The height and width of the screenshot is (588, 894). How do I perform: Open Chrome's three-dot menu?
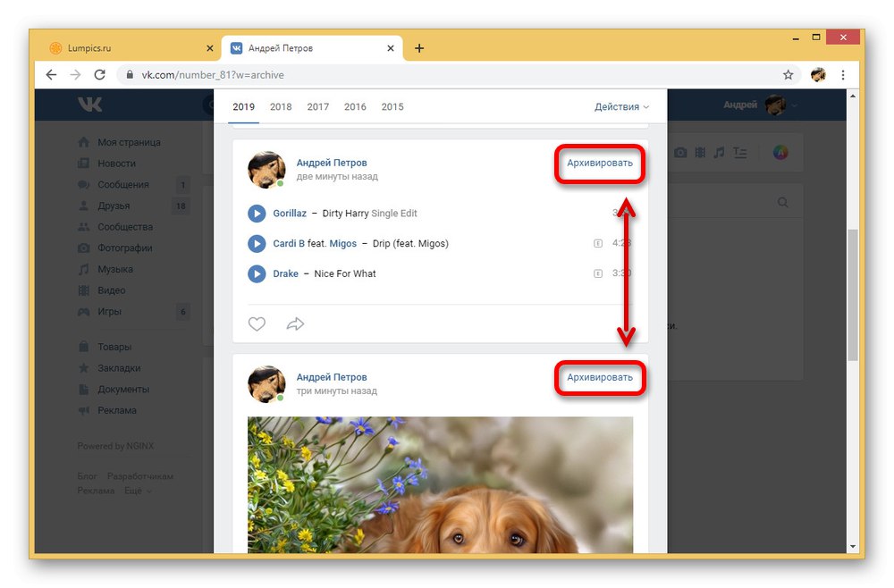843,75
